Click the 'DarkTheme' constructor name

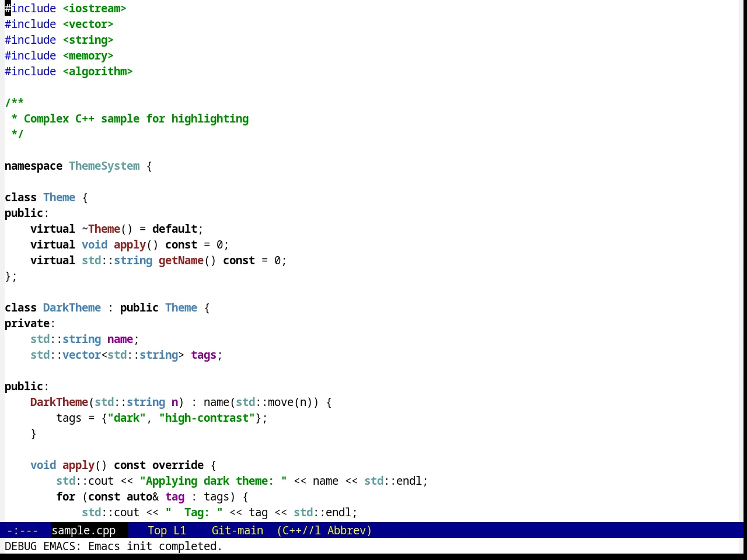click(59, 402)
